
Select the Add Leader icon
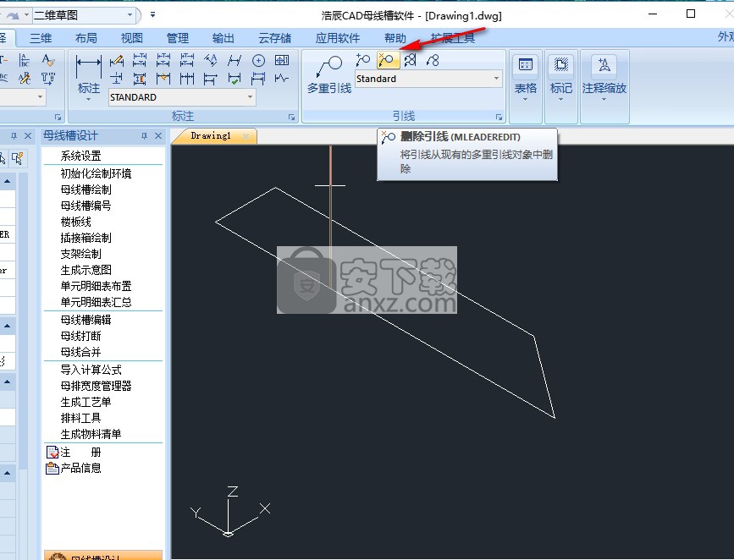(x=363, y=60)
